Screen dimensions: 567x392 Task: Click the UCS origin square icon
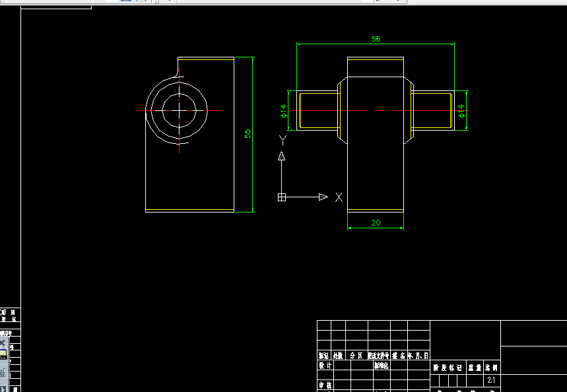tap(282, 197)
